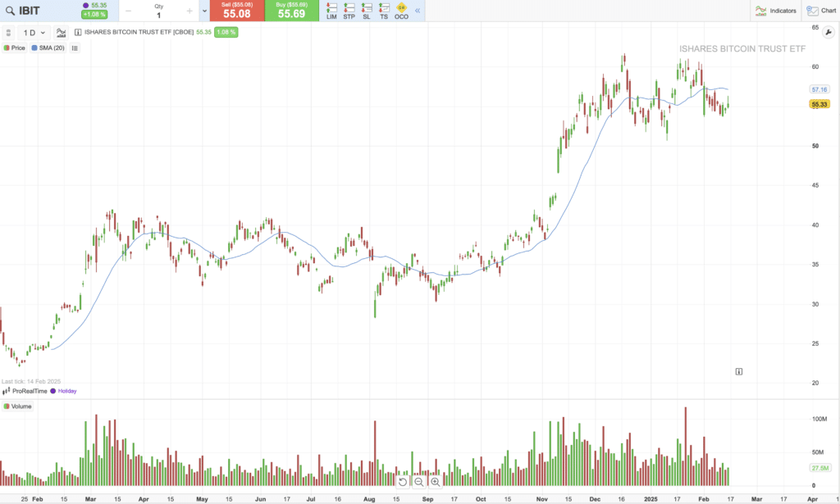Click the +1.08 % badge under 55.35
This screenshot has height=504, width=840.
click(94, 15)
